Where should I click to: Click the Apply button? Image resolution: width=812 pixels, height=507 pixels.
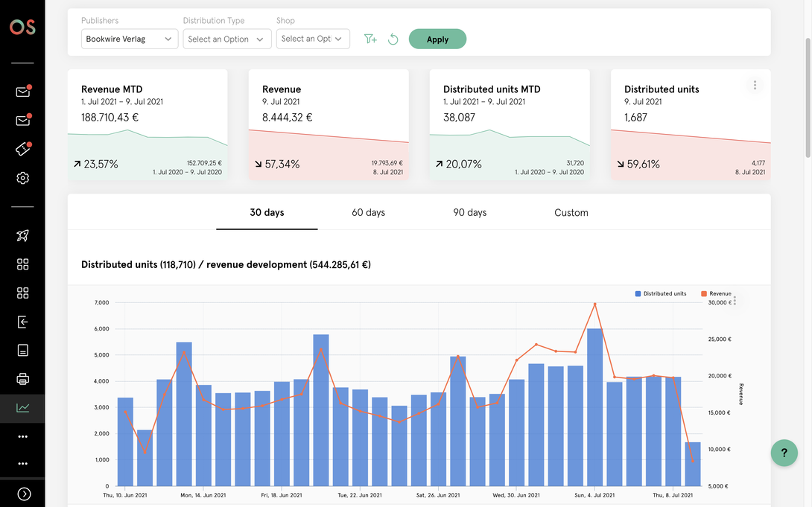[437, 39]
